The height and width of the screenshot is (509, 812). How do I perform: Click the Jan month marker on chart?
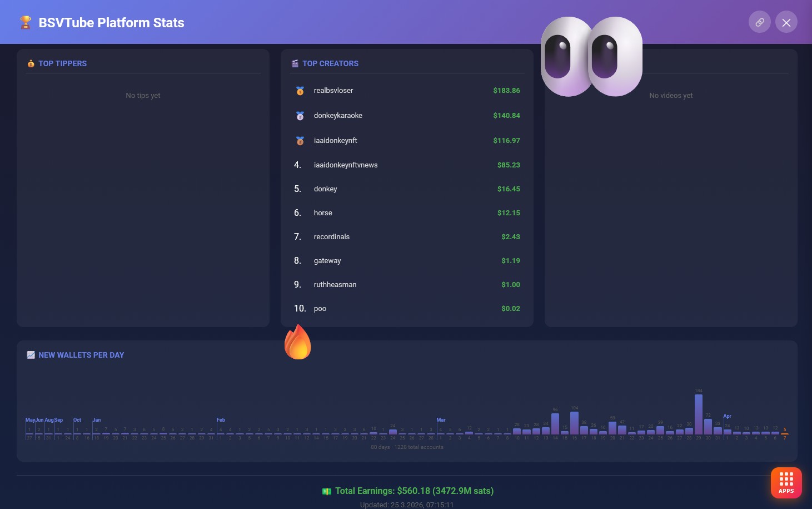tap(97, 420)
